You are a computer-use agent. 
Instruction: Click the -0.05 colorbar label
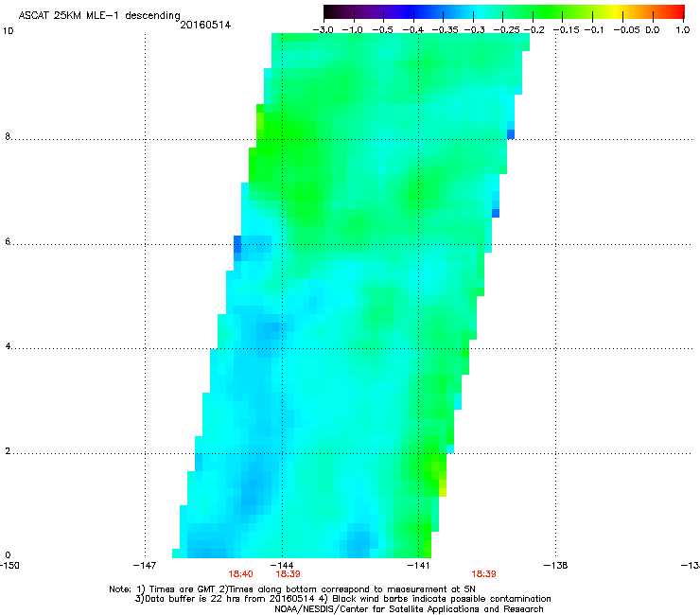627,30
